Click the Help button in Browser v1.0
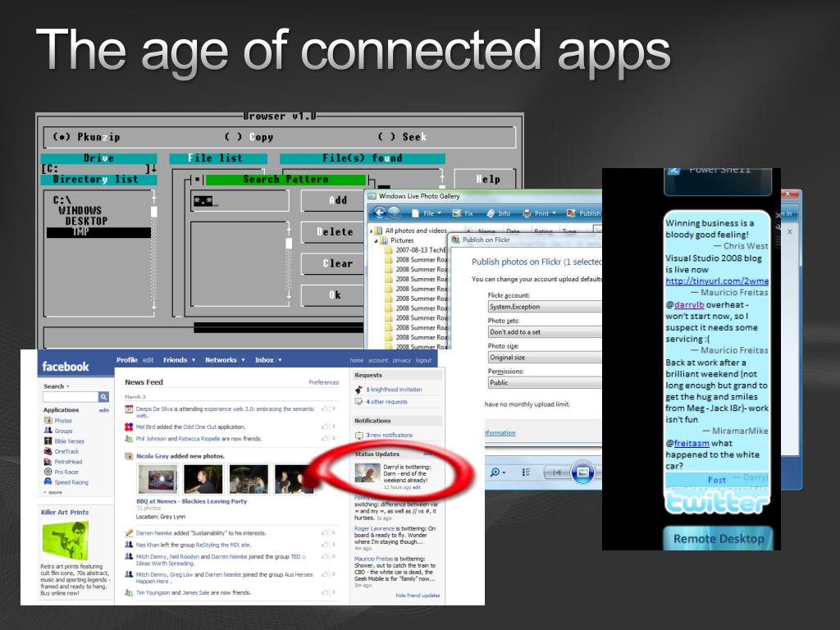This screenshot has height=630, width=840. point(486,180)
